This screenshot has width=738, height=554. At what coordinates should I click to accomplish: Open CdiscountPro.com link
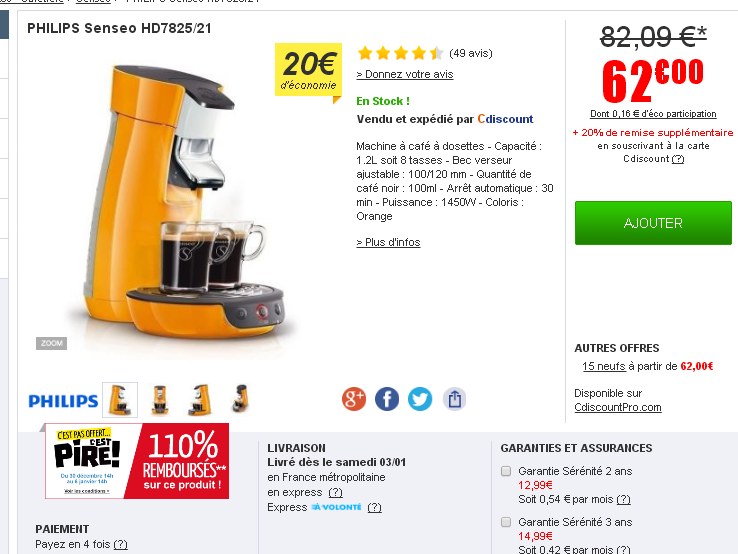click(618, 407)
